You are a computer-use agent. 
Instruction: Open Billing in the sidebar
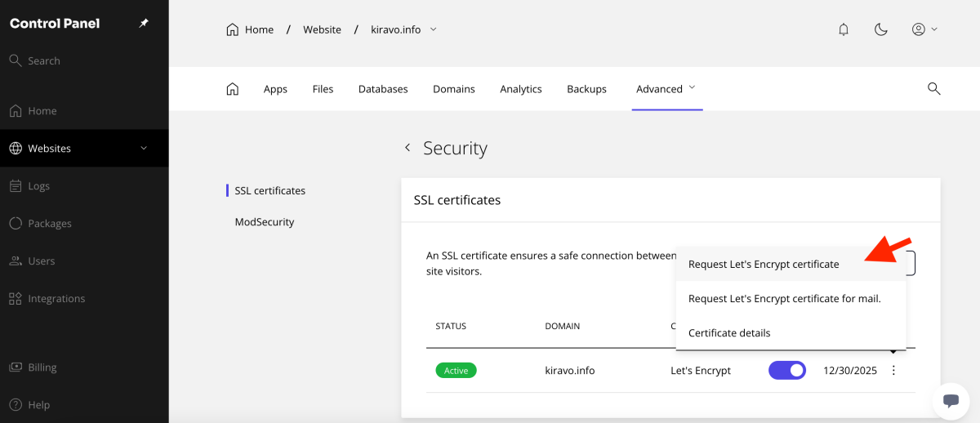click(x=42, y=367)
